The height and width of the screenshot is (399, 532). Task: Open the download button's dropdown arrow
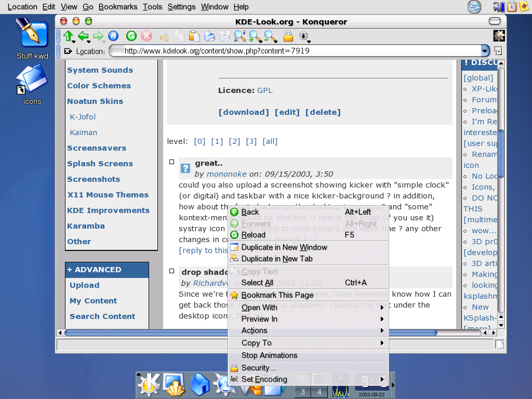coord(309,42)
